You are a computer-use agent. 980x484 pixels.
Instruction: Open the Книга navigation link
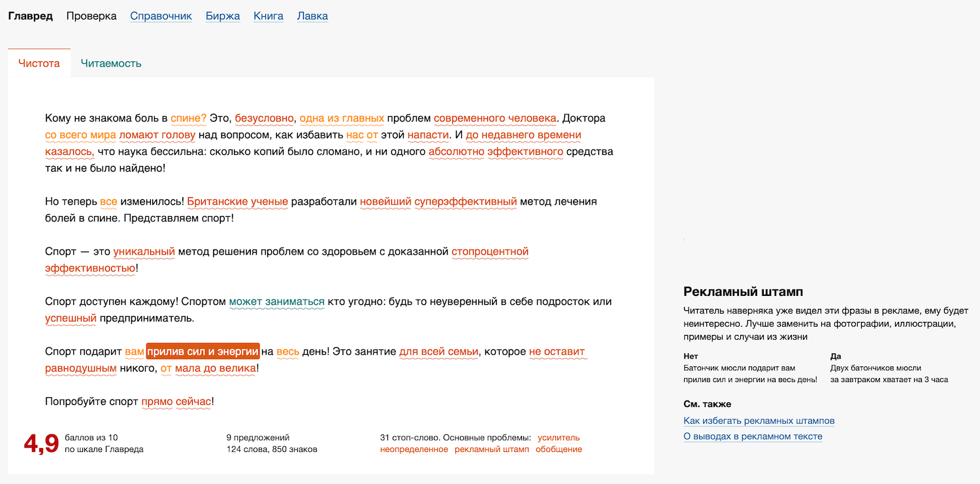[x=269, y=16]
